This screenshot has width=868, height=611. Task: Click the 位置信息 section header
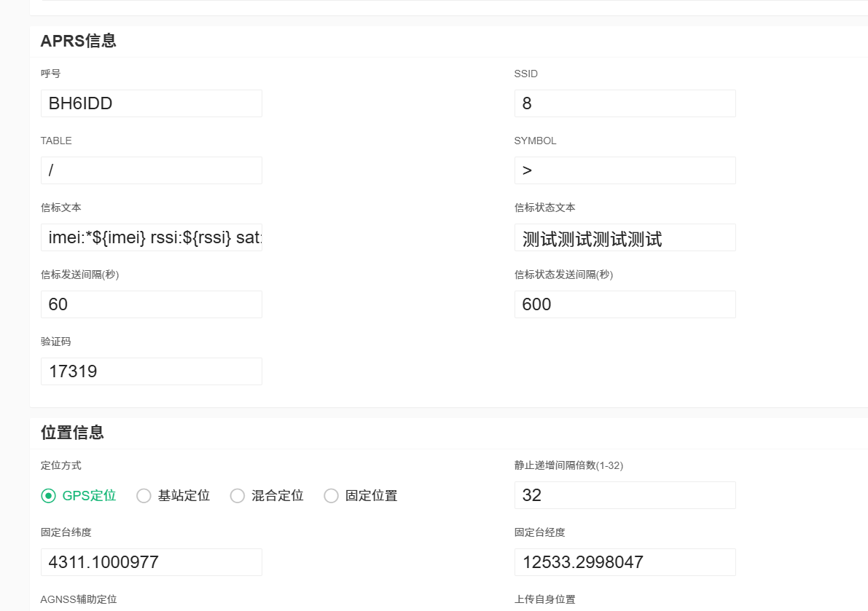(x=73, y=432)
